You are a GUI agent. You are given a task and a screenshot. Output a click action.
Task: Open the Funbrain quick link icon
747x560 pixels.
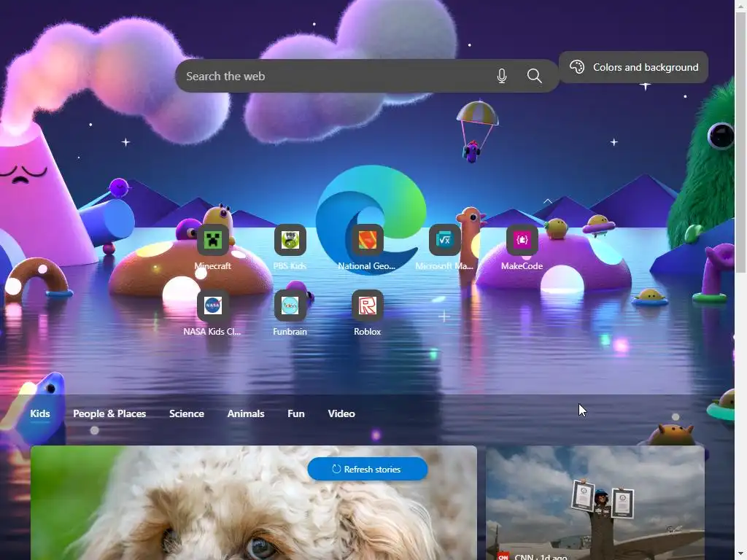[290, 306]
